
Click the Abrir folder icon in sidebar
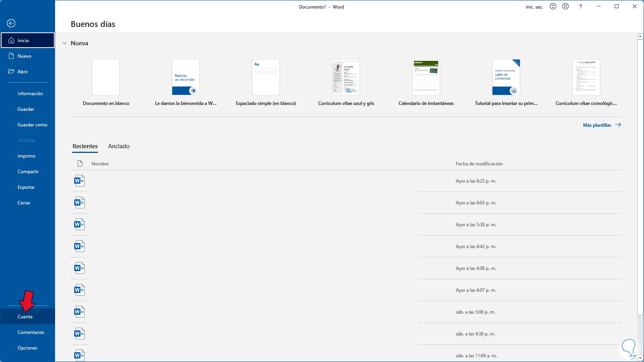[11, 72]
